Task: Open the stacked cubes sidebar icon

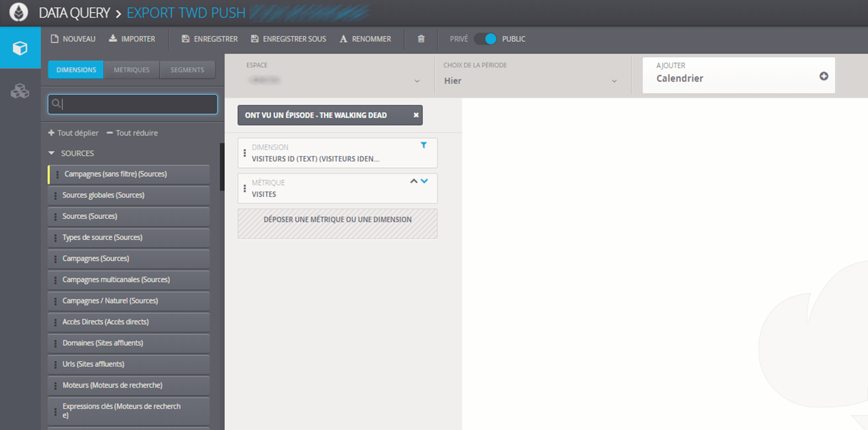Action: pos(20,91)
